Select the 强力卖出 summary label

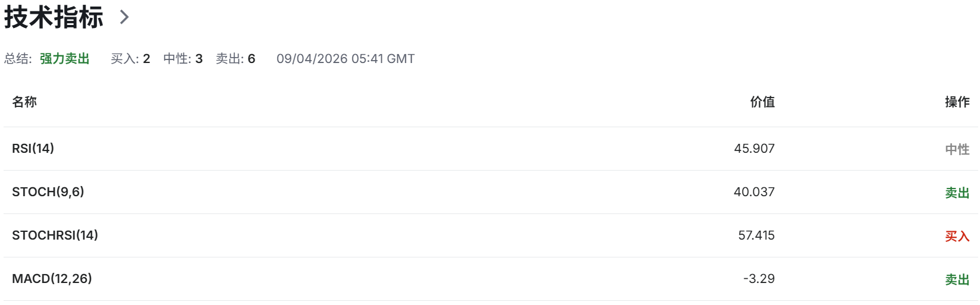(x=65, y=59)
